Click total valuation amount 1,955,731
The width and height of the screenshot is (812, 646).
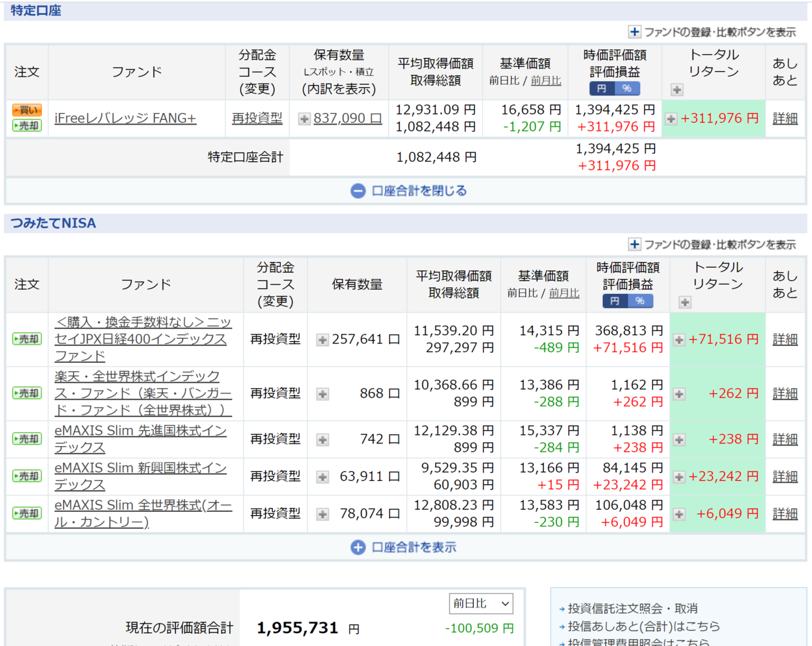(298, 628)
